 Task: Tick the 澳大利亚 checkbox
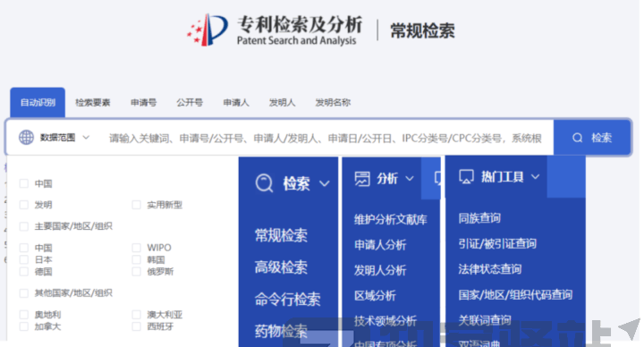point(136,315)
